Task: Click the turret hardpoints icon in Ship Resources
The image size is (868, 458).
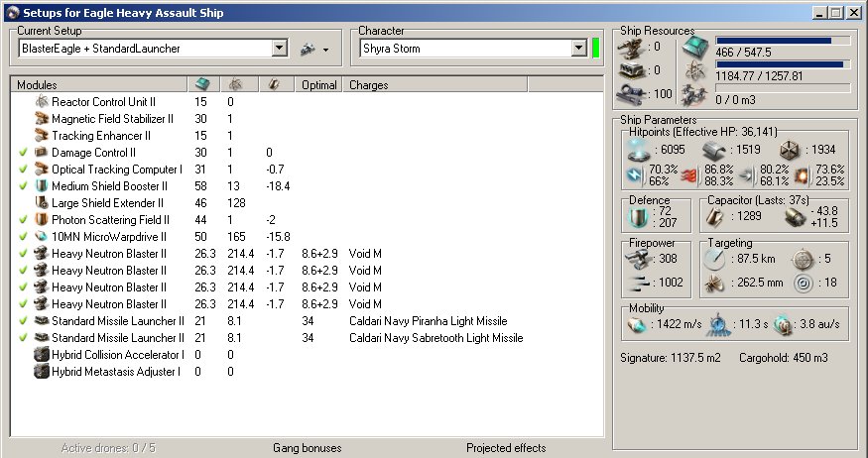Action: click(632, 49)
